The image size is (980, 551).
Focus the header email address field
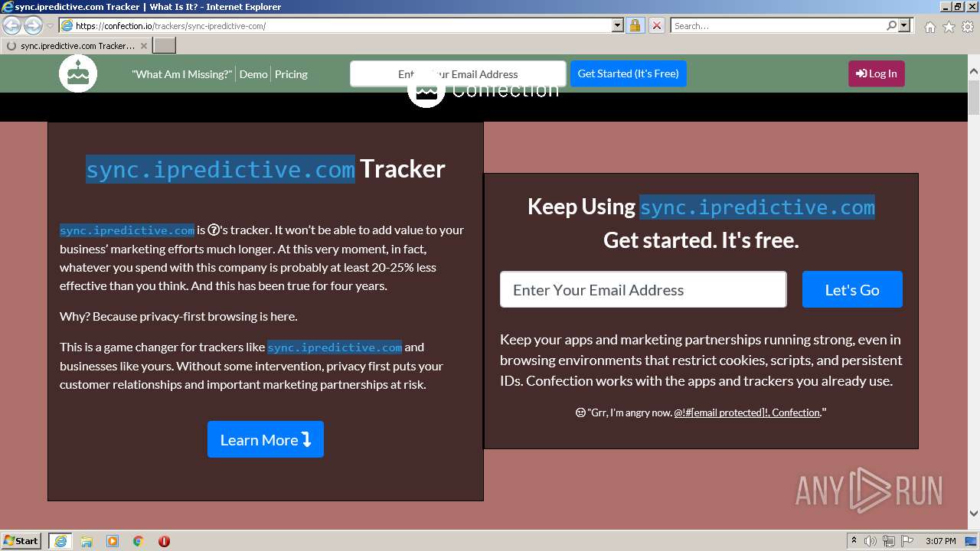[458, 73]
